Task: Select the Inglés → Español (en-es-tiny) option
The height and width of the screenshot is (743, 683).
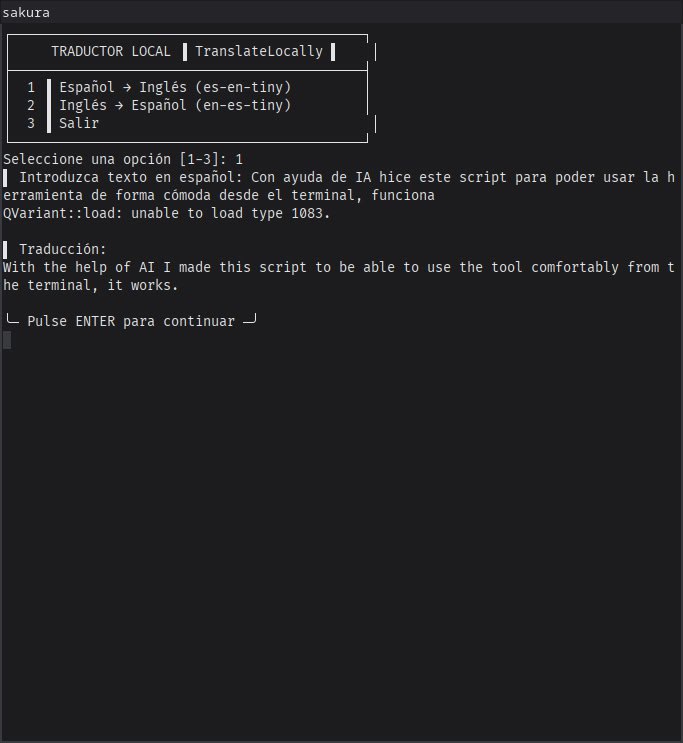Action: tap(175, 105)
